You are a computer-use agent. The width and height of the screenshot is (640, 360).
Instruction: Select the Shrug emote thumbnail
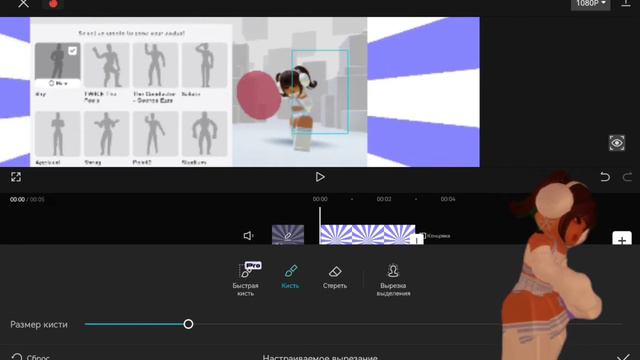[107, 134]
